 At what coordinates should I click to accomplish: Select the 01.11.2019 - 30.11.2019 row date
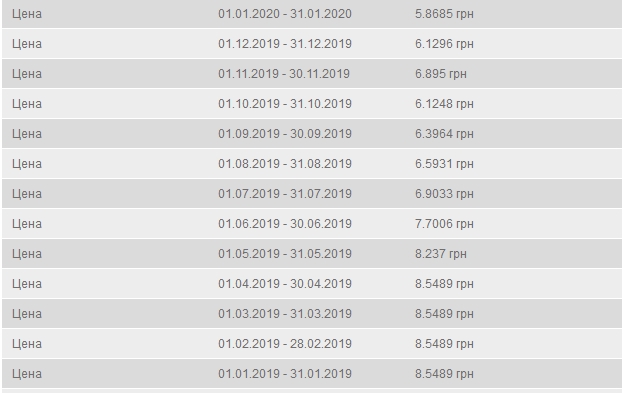284,74
